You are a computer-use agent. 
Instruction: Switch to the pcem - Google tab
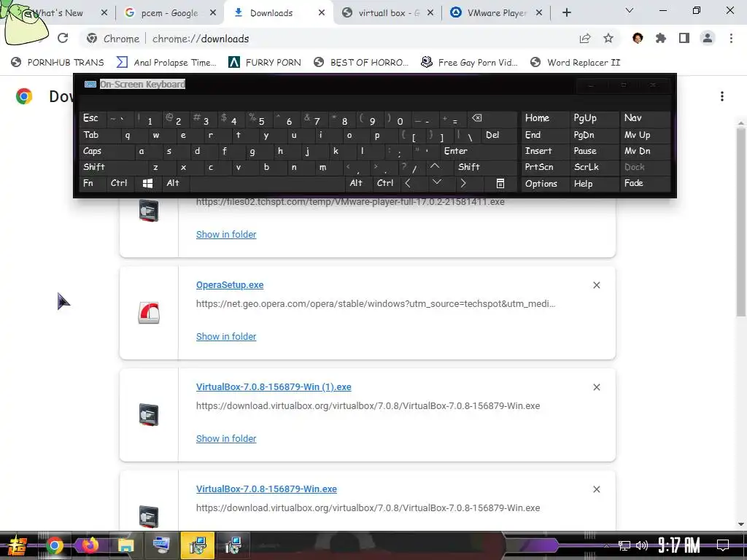pyautogui.click(x=169, y=13)
